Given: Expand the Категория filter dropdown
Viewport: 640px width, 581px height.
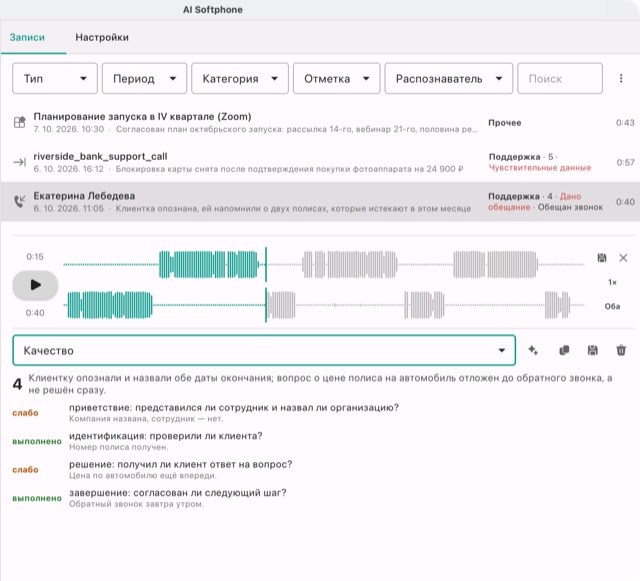Looking at the screenshot, I should (240, 78).
